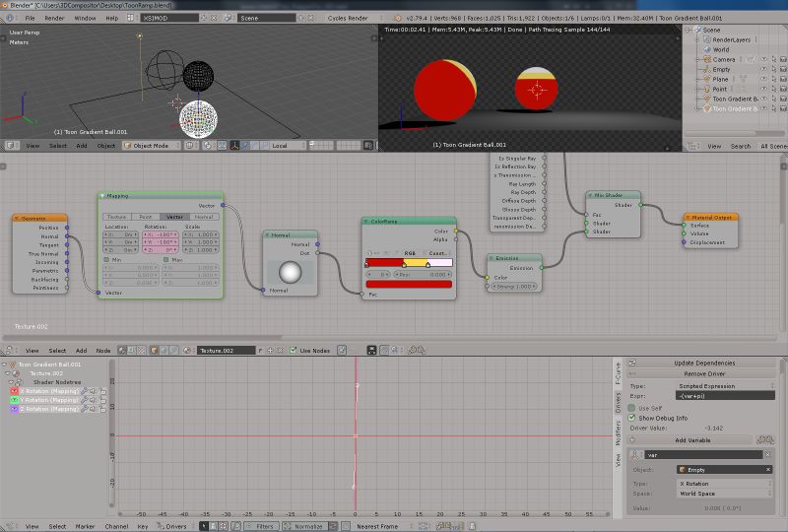This screenshot has width=788, height=532.
Task: Click the plus icon to add new material
Action: (270, 351)
